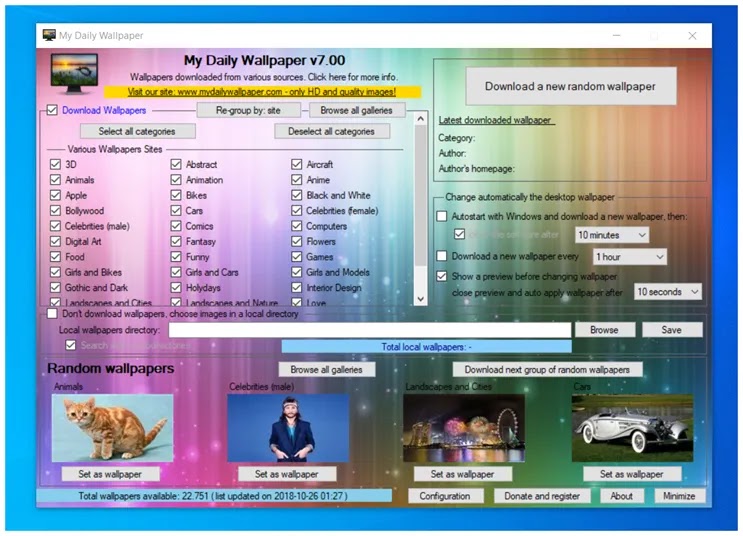Image resolution: width=743 pixels, height=536 pixels.
Task: Set the Landscapes and Cities image as wallpaper
Action: point(463,474)
